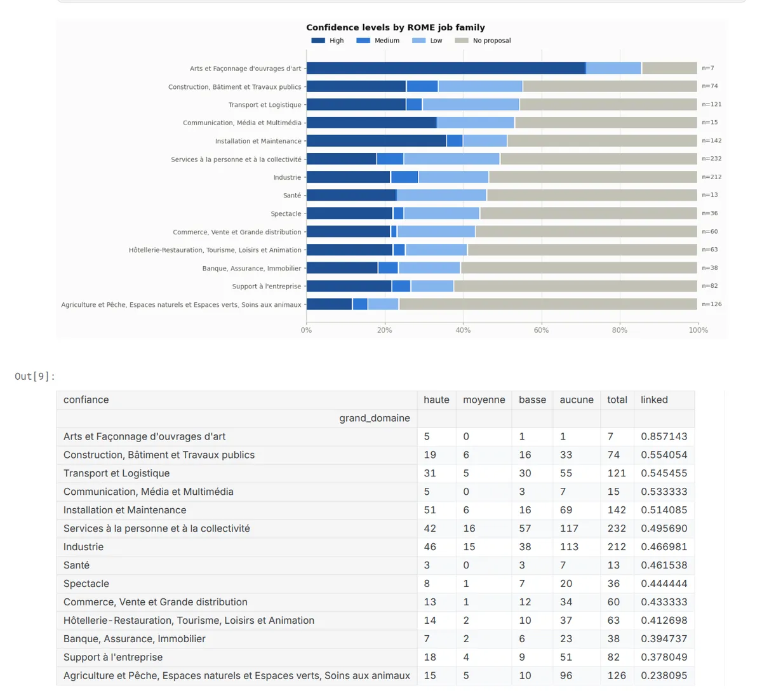Click chart label 'Construction, Bâtiment et Travaux publics'
The height and width of the screenshot is (700, 762).
235,87
